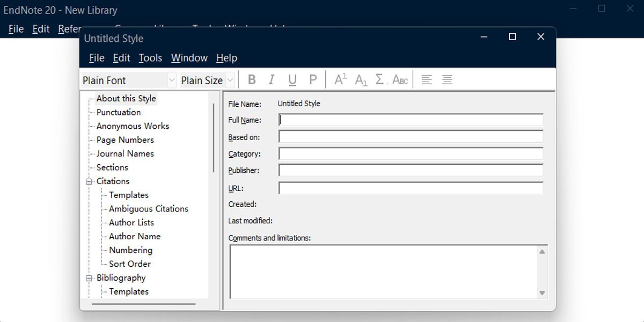Click the Plain text P icon

coord(313,80)
